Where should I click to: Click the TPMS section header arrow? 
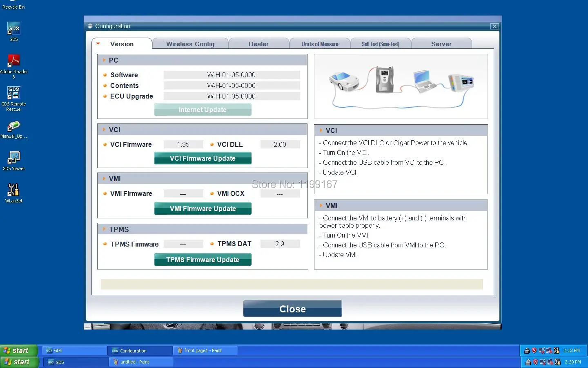104,229
